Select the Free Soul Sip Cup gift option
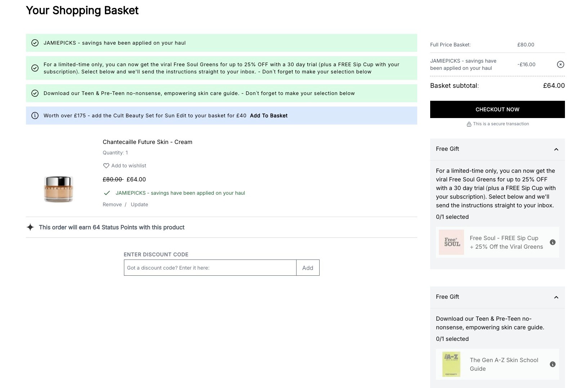The height and width of the screenshot is (388, 588). pos(497,242)
